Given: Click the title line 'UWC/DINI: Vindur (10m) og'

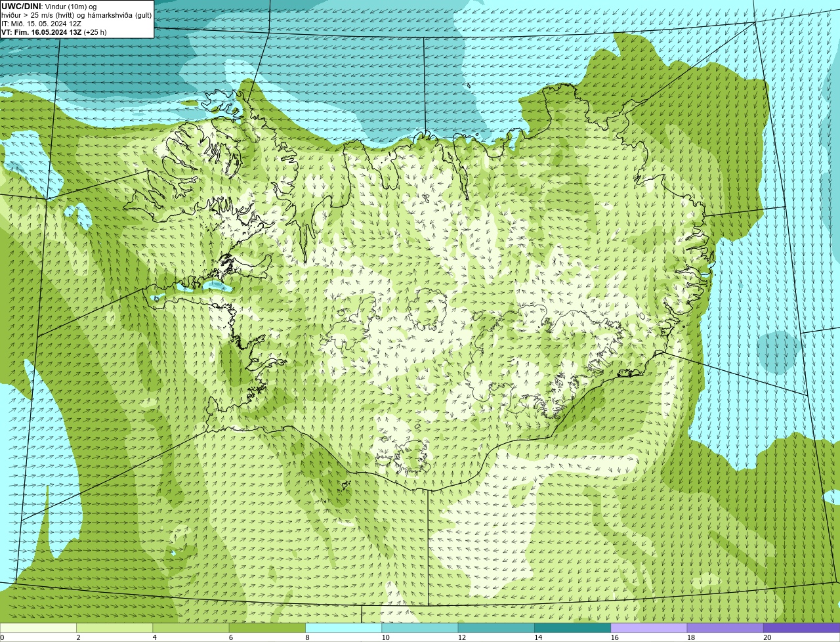Looking at the screenshot, I should [49, 6].
